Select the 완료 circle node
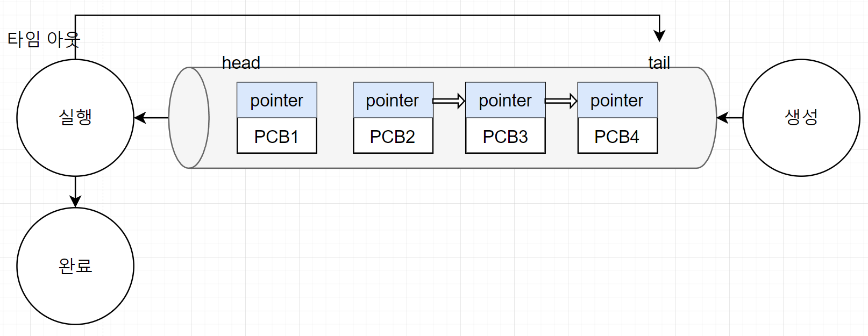The width and height of the screenshot is (868, 336). (x=75, y=266)
